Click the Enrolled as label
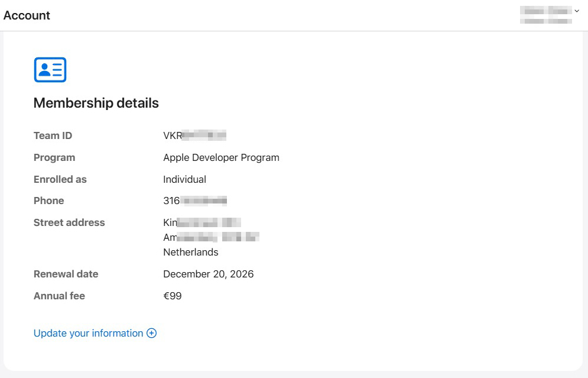588x378 pixels. click(x=60, y=179)
